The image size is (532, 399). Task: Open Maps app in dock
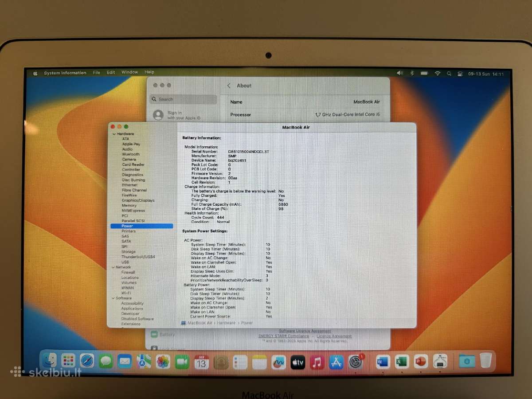click(x=144, y=362)
